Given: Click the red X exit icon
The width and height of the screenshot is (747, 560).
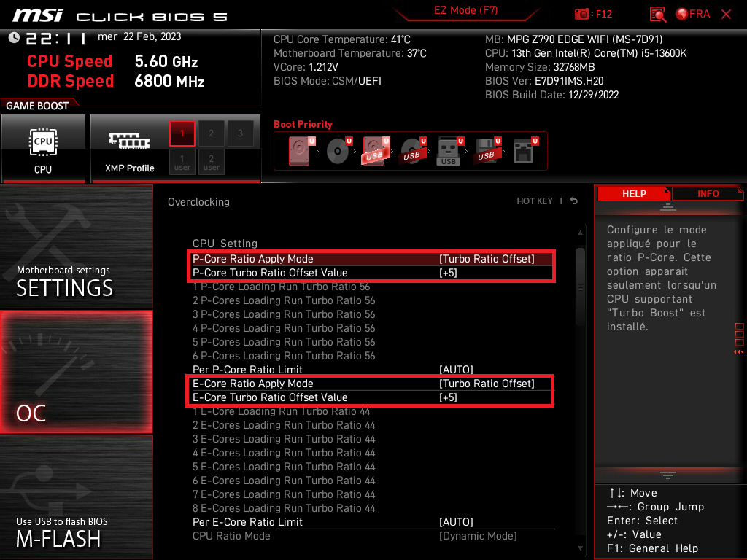Looking at the screenshot, I should tap(726, 15).
